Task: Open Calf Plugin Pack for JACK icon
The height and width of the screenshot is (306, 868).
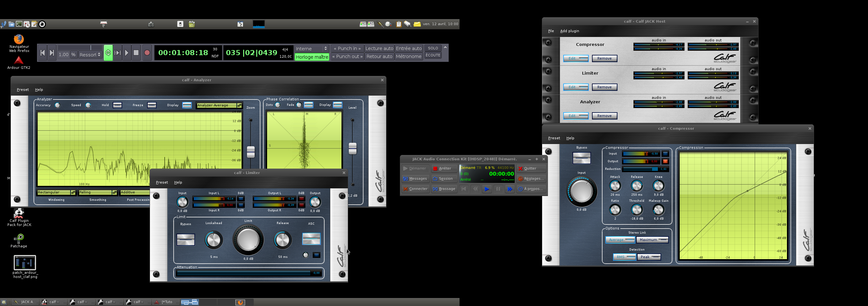Action: coord(19,217)
